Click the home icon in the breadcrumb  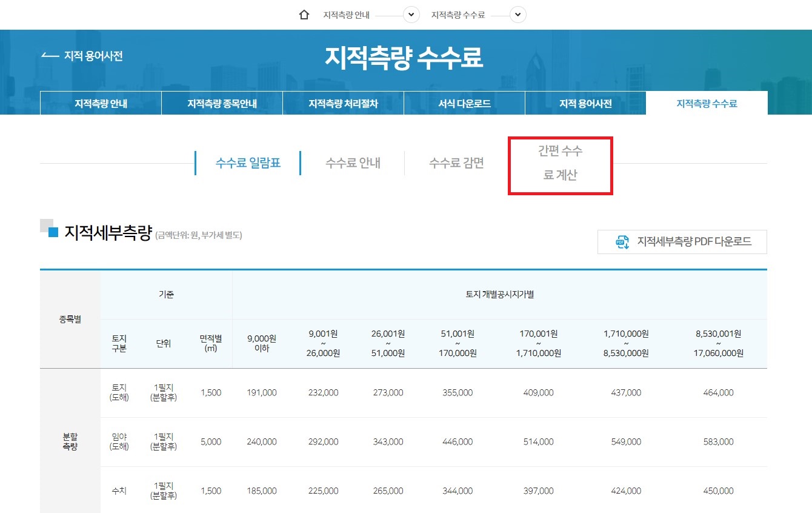tap(304, 13)
